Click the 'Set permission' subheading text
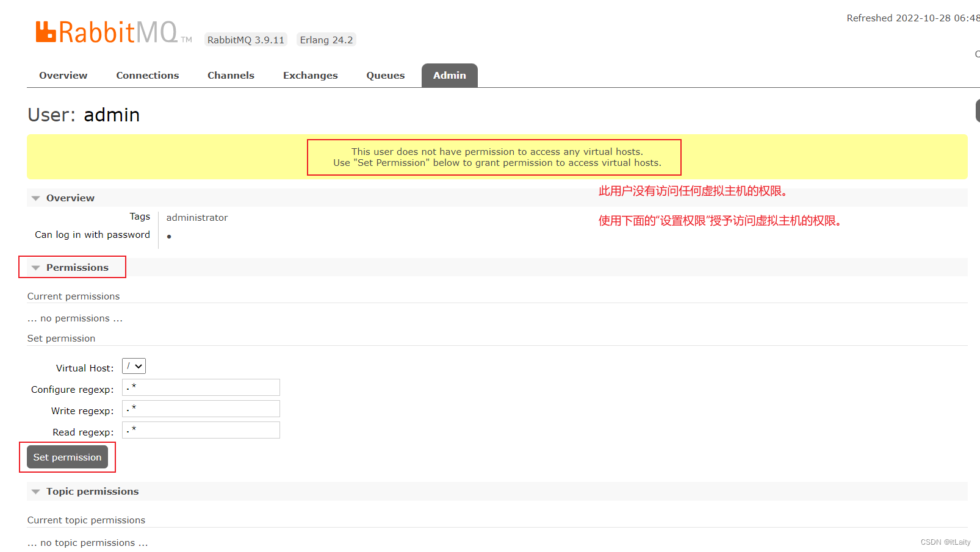 (62, 339)
